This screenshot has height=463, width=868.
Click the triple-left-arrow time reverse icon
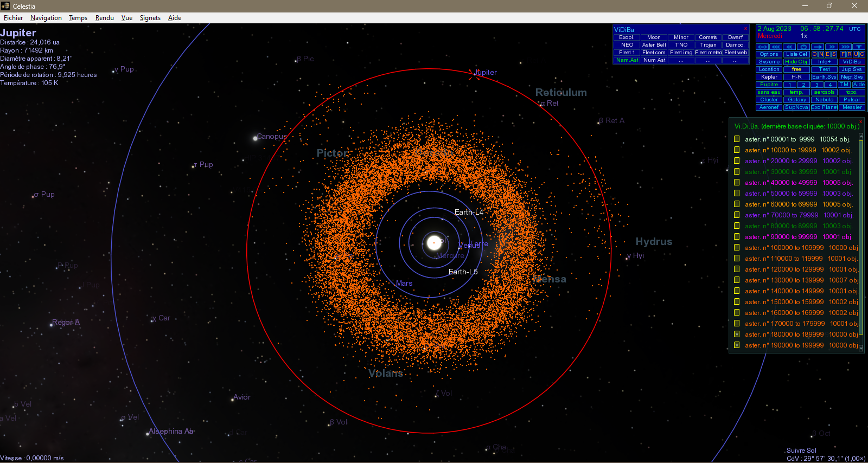tap(776, 47)
